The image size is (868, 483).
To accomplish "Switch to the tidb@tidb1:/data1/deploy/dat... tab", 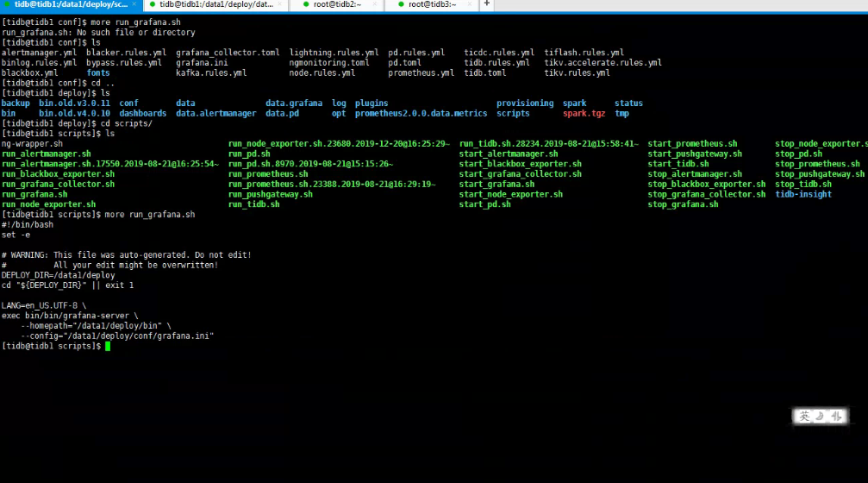I will [216, 4].
